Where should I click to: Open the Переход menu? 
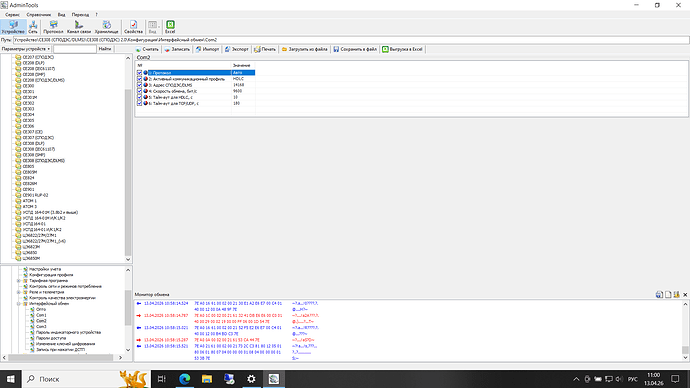pyautogui.click(x=80, y=15)
